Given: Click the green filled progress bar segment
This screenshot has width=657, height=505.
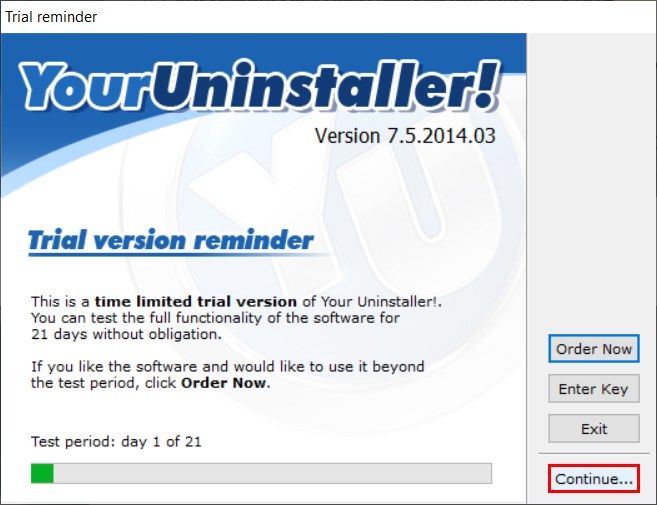Looking at the screenshot, I should 42,473.
